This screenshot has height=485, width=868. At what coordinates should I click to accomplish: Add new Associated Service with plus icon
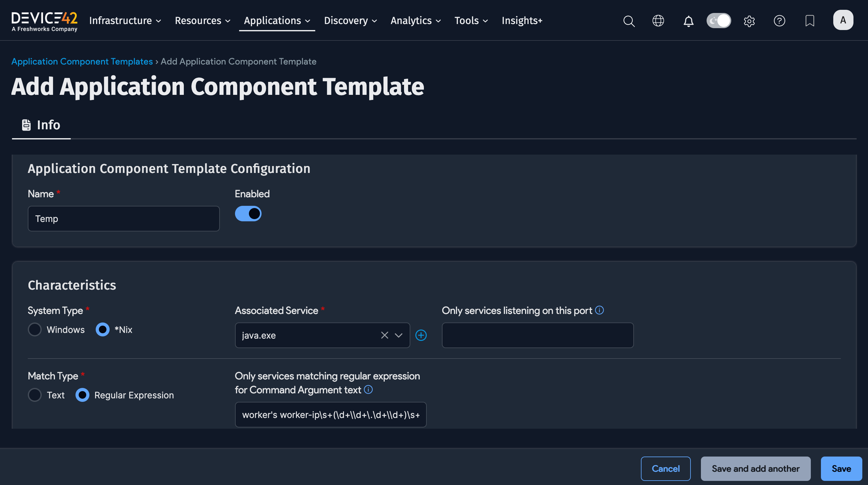[421, 335]
